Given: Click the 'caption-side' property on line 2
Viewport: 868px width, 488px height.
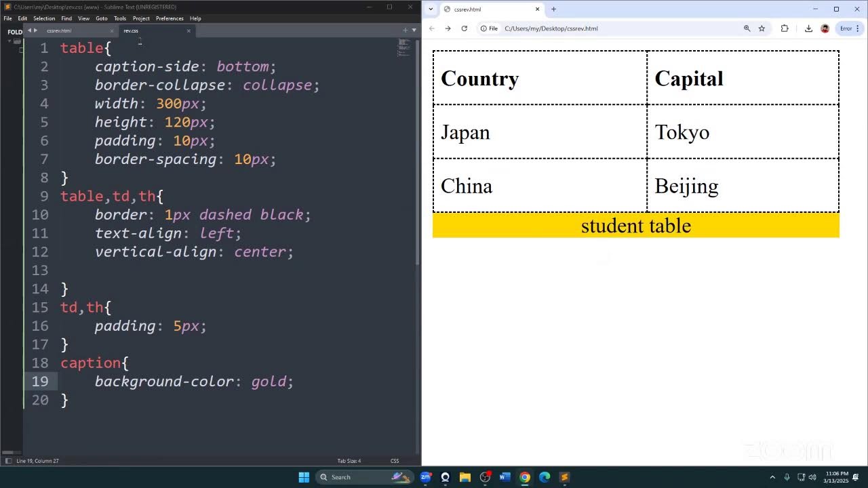Looking at the screenshot, I should (x=147, y=66).
